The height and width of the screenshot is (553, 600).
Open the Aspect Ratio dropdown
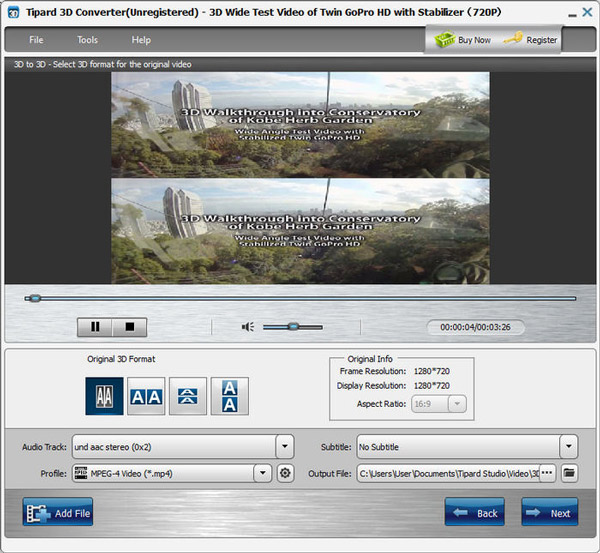457,404
